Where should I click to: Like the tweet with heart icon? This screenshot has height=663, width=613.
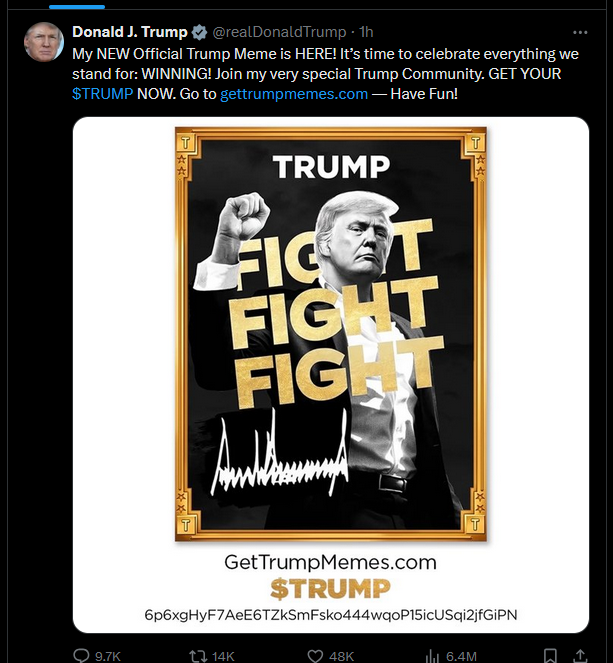point(315,656)
